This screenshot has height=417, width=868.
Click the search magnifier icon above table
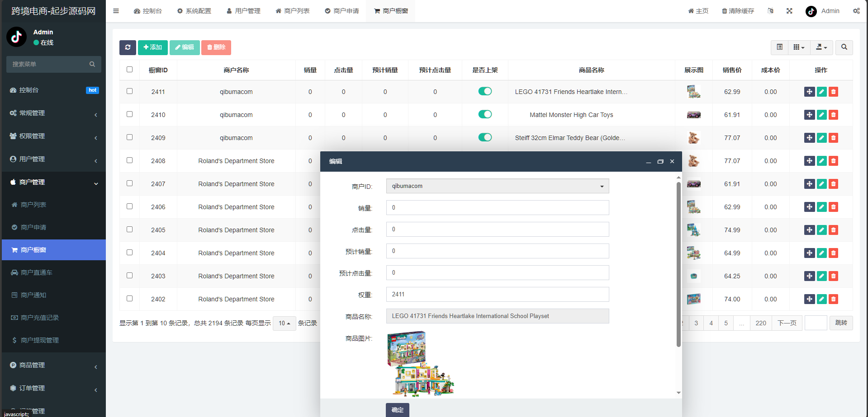click(x=844, y=47)
